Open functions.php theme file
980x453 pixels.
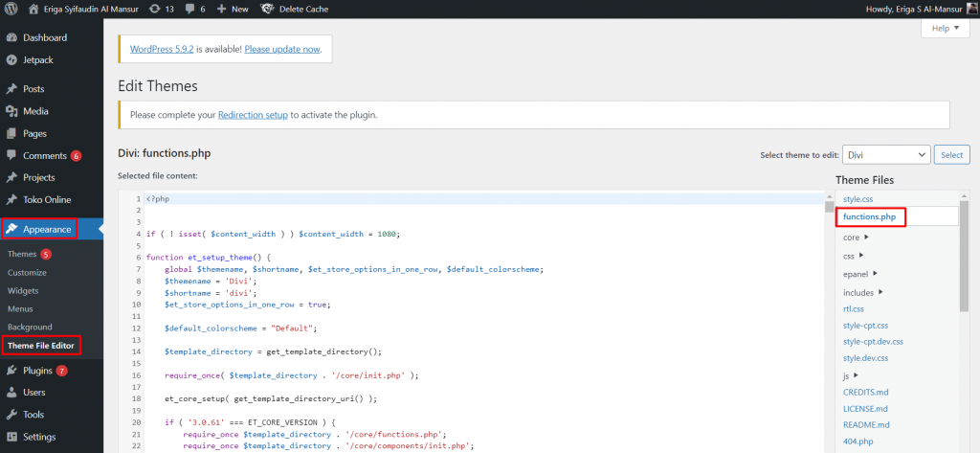tap(869, 217)
